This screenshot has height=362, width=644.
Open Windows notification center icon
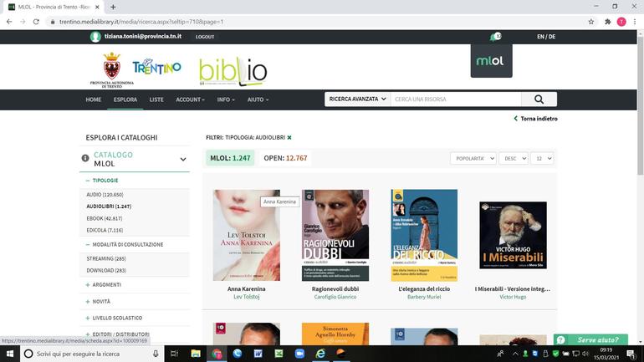631,354
